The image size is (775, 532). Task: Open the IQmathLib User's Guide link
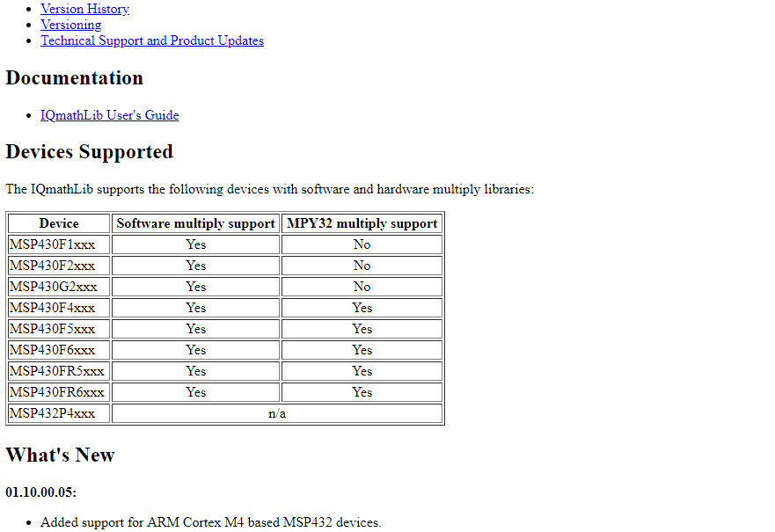(109, 115)
